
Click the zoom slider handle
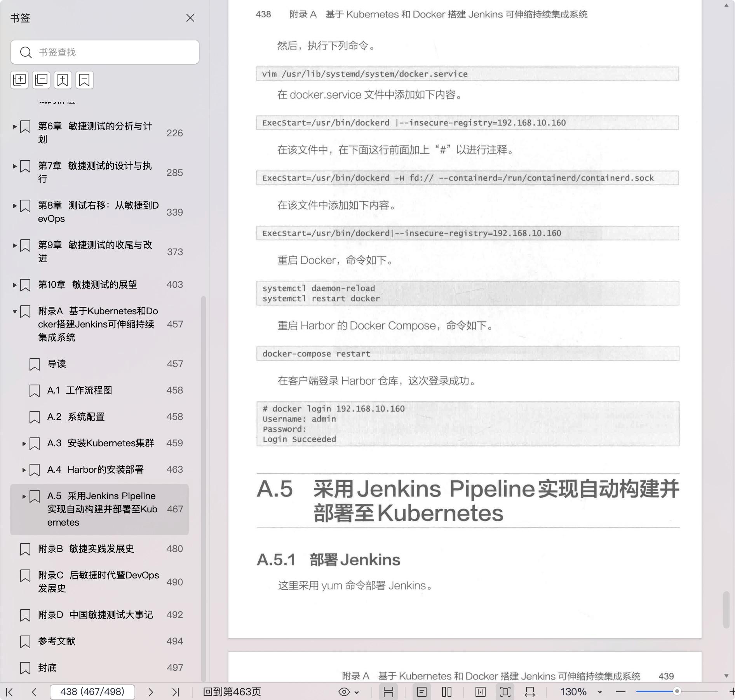(677, 691)
